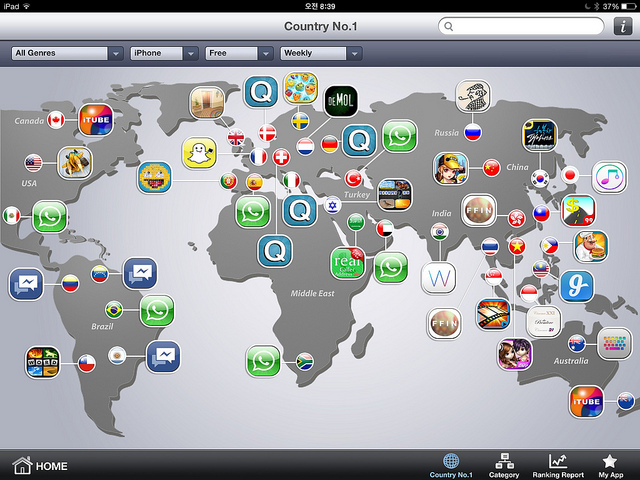The image size is (640, 480).
Task: Go to HOME
Action: tap(40, 466)
